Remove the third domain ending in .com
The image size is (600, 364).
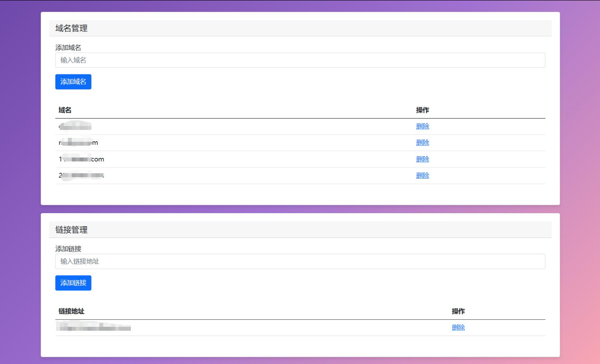(x=422, y=159)
